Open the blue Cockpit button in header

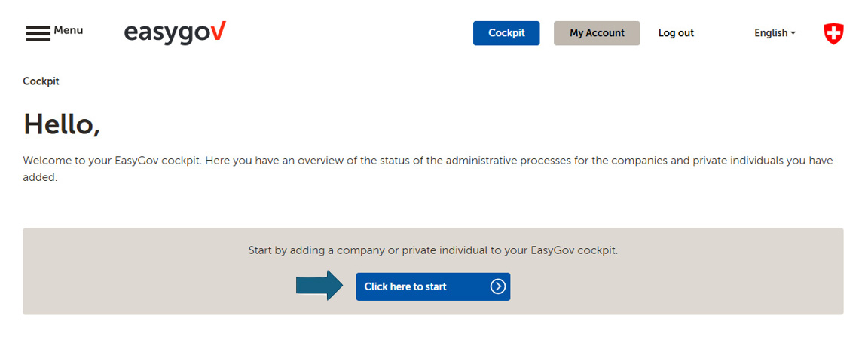click(506, 33)
